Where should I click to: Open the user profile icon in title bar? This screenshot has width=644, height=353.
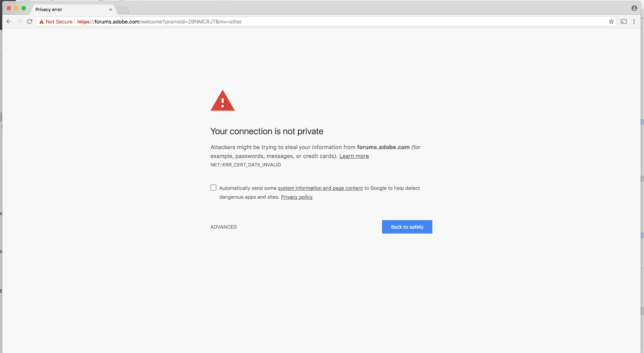click(634, 8)
